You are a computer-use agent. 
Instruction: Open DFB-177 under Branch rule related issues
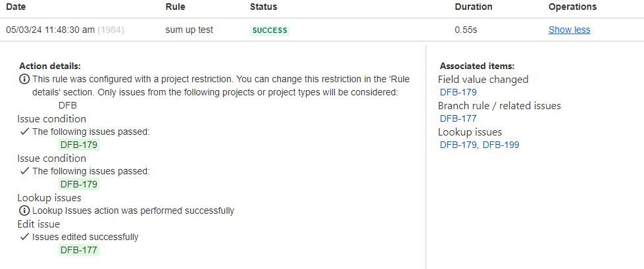pyautogui.click(x=458, y=118)
